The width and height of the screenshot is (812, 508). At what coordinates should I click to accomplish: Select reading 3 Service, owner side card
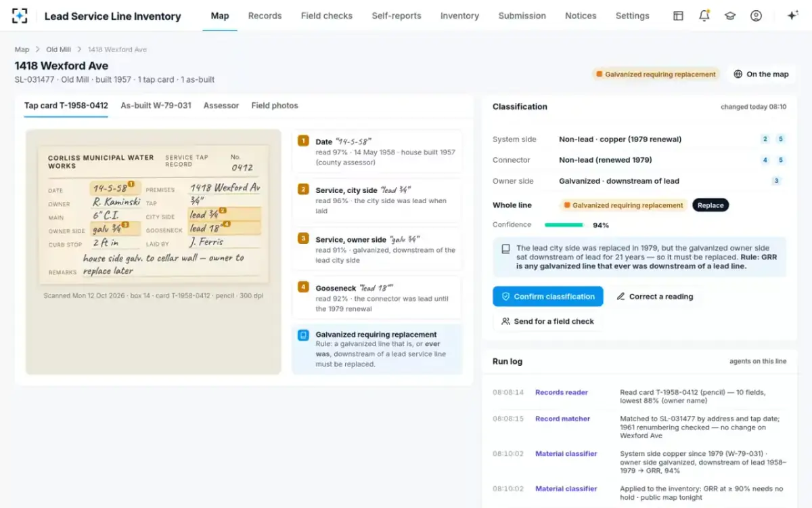378,249
